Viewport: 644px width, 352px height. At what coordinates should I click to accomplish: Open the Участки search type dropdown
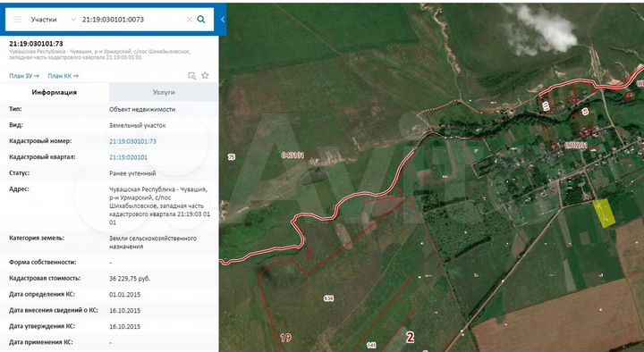point(53,20)
